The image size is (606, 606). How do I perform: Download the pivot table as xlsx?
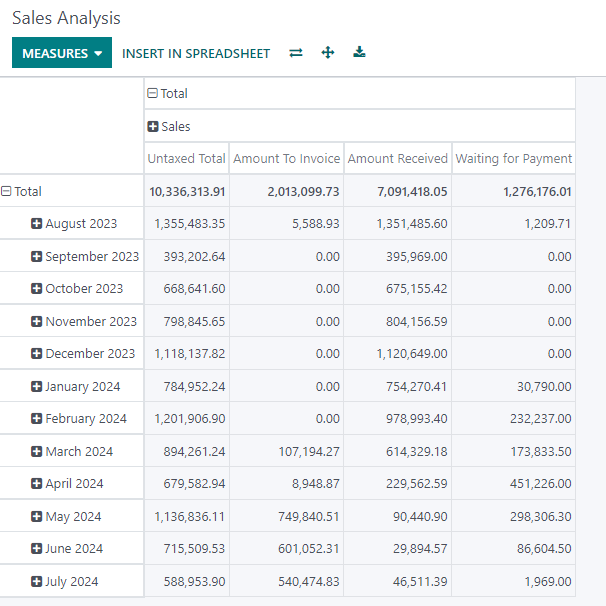359,52
